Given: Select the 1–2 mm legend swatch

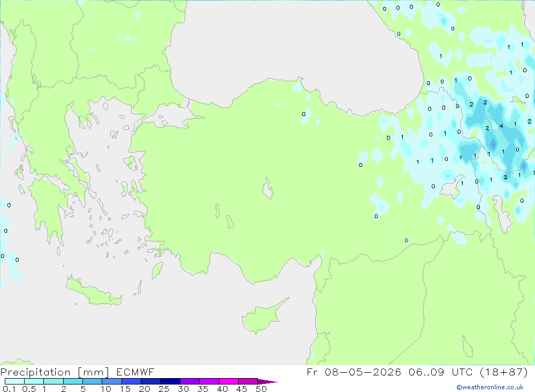Looking at the screenshot, I should (53, 381).
